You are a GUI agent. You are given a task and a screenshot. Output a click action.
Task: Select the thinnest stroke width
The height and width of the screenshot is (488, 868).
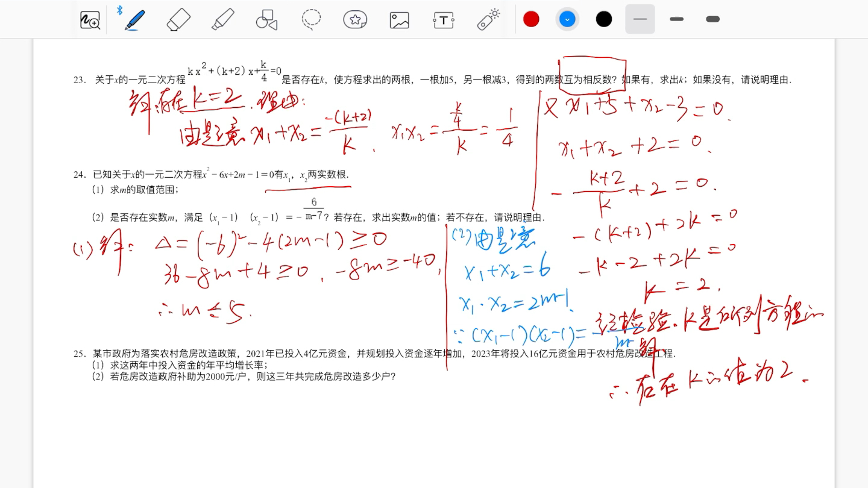coord(640,19)
